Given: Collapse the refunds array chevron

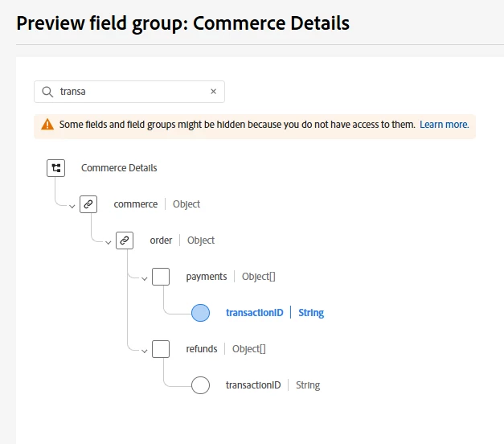Looking at the screenshot, I should coord(145,351).
